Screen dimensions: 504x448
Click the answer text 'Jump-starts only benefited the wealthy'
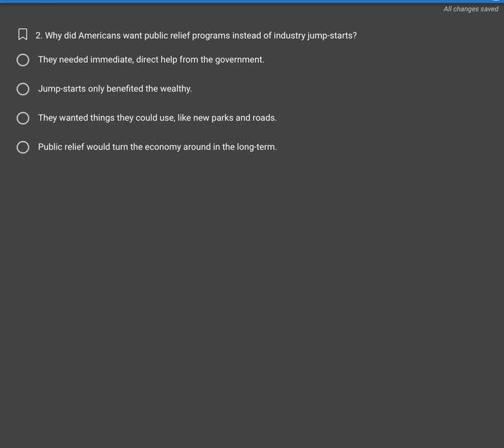[115, 89]
